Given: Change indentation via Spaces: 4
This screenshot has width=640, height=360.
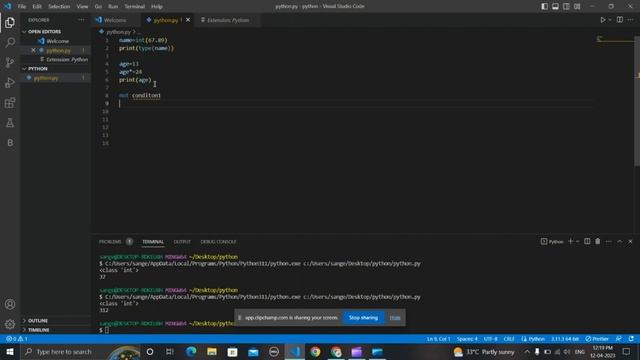Looking at the screenshot, I should point(467,339).
